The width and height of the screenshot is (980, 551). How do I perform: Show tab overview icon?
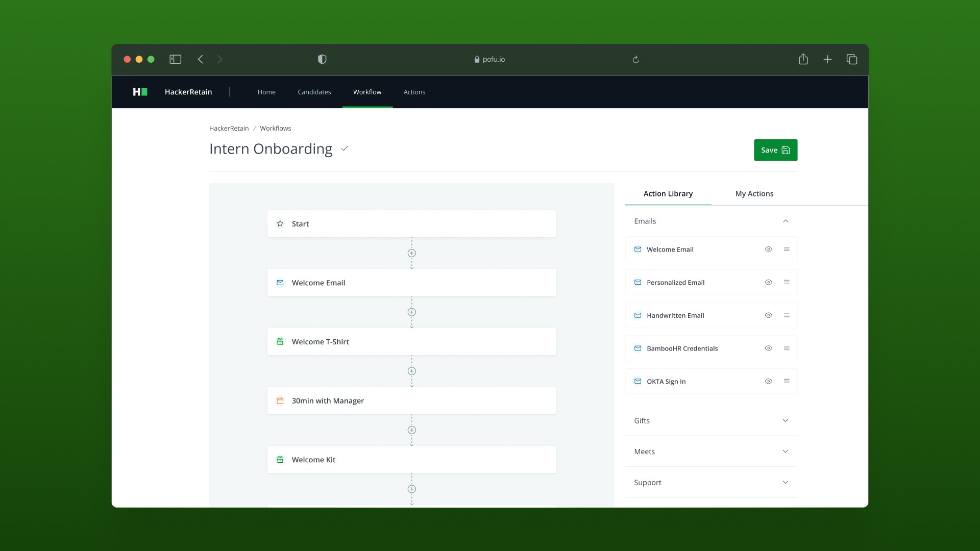pyautogui.click(x=852, y=59)
